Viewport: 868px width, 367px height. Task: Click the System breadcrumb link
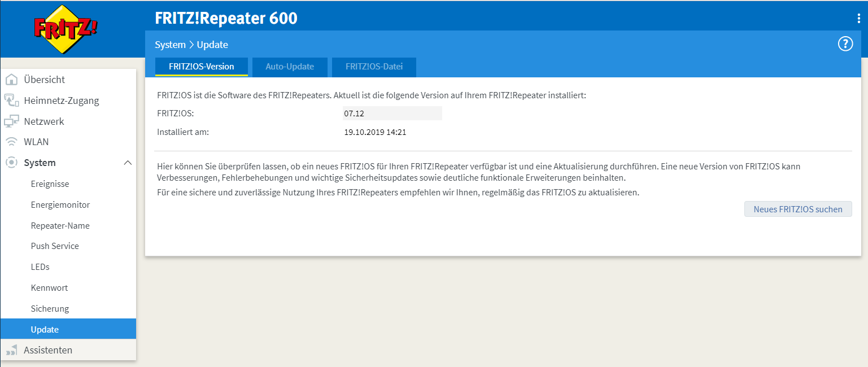[x=170, y=45]
